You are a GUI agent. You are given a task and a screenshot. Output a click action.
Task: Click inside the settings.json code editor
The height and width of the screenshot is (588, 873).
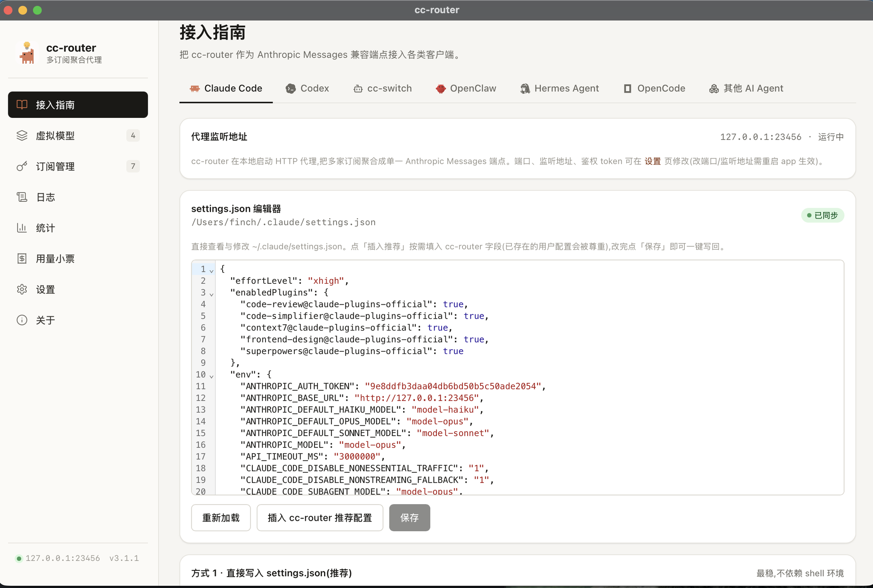point(518,377)
